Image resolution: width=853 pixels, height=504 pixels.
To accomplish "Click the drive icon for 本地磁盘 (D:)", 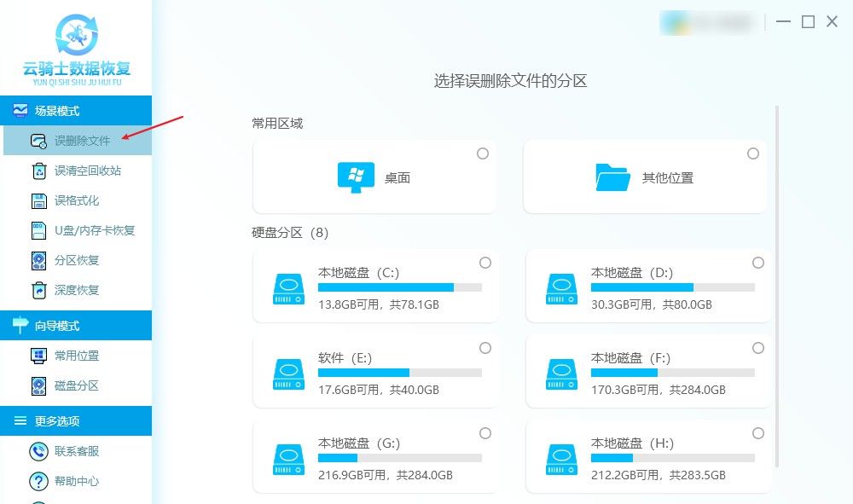I will 561,289.
